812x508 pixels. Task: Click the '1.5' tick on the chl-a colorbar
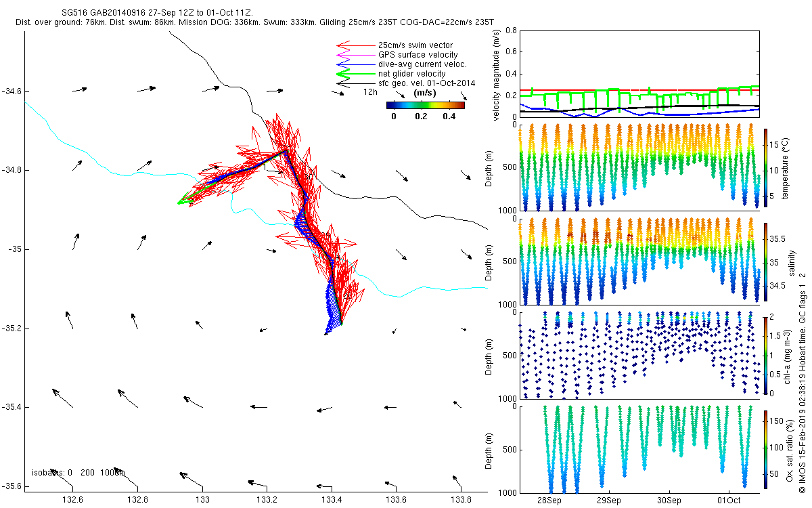pyautogui.click(x=777, y=336)
